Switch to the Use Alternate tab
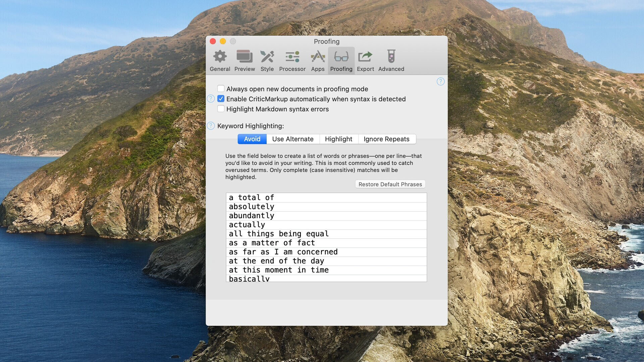The image size is (644, 362). pyautogui.click(x=292, y=139)
